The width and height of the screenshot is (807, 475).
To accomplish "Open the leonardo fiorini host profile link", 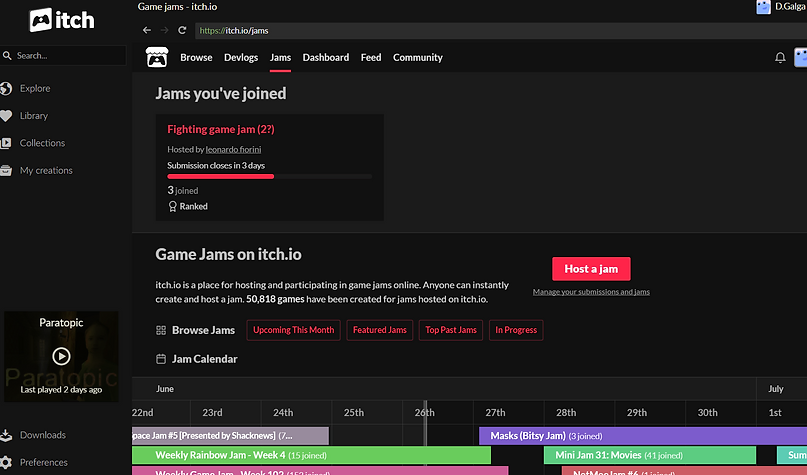I will coord(233,150).
